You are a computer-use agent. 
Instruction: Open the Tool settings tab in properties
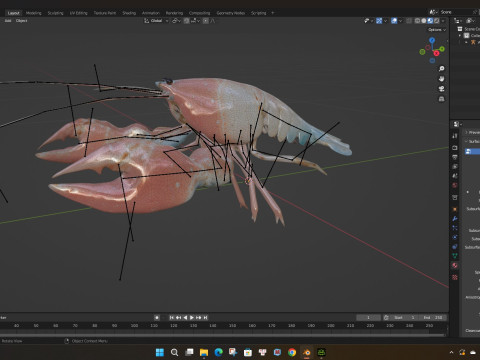(x=455, y=136)
